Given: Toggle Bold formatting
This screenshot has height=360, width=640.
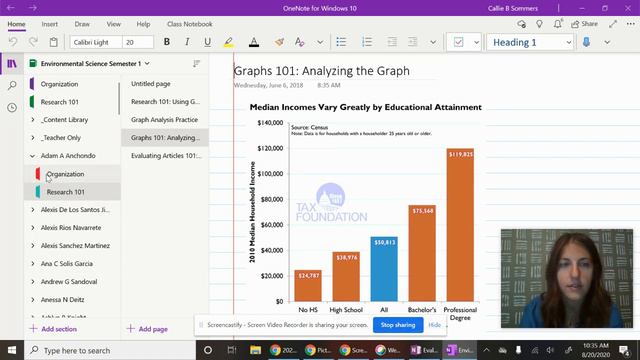Looking at the screenshot, I should click(x=167, y=42).
